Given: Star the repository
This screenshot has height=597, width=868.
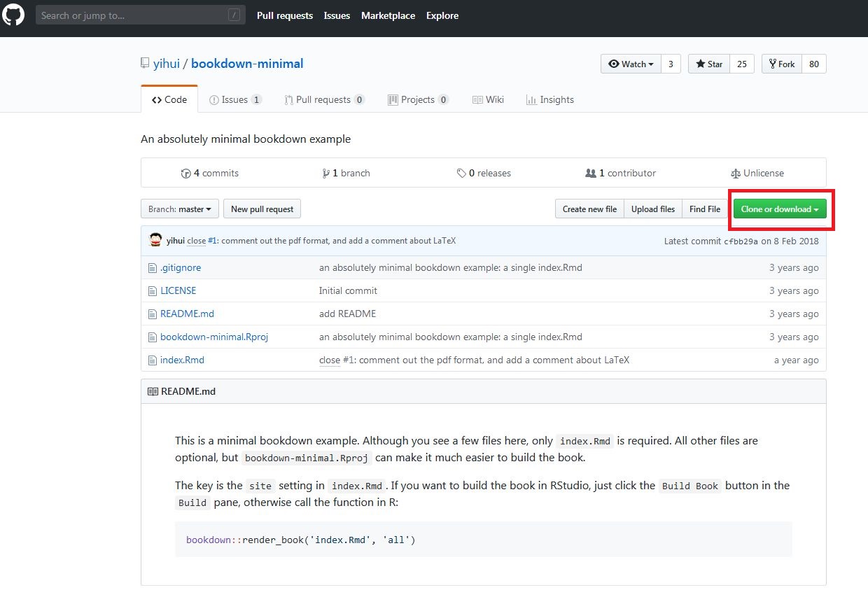Looking at the screenshot, I should pyautogui.click(x=709, y=64).
